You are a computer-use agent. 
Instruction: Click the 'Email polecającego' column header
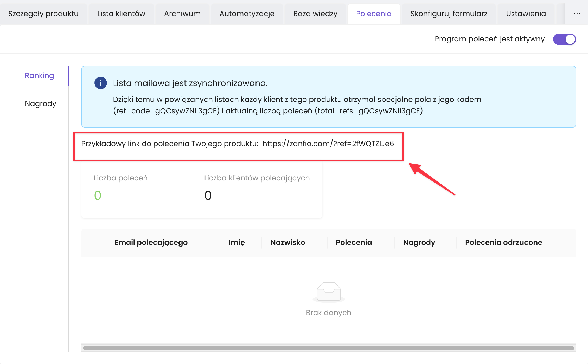pyautogui.click(x=151, y=242)
